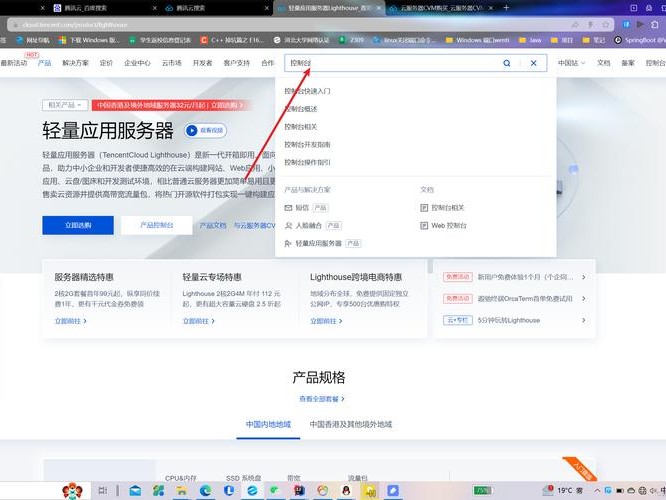Open Mail app from the taskbar
Viewport: 666px width, 500px height.
click(135, 491)
